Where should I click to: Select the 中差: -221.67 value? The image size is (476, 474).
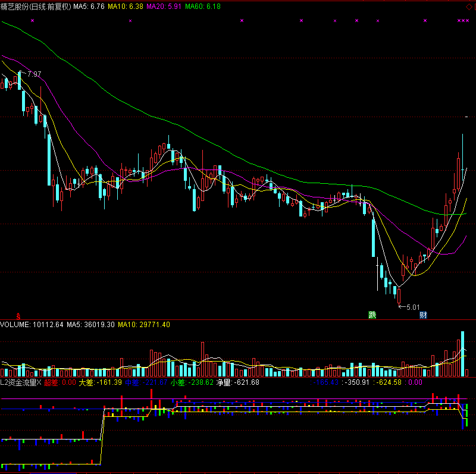(x=146, y=382)
